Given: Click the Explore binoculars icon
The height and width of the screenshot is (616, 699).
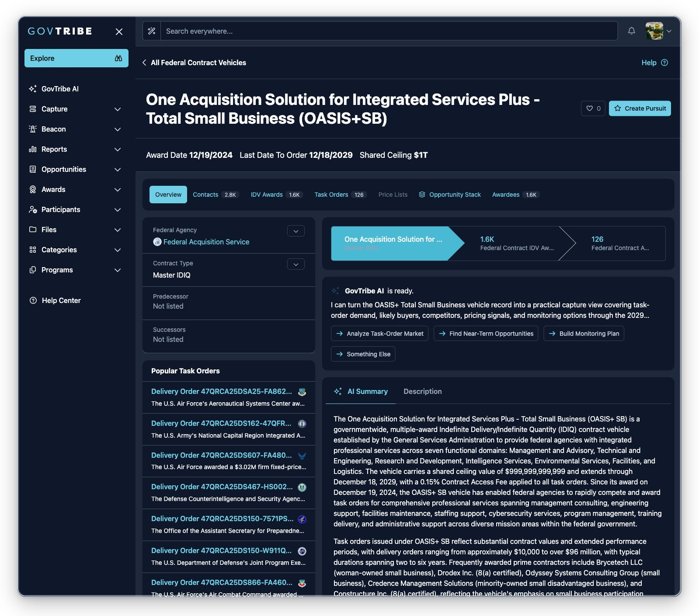Looking at the screenshot, I should [x=118, y=58].
